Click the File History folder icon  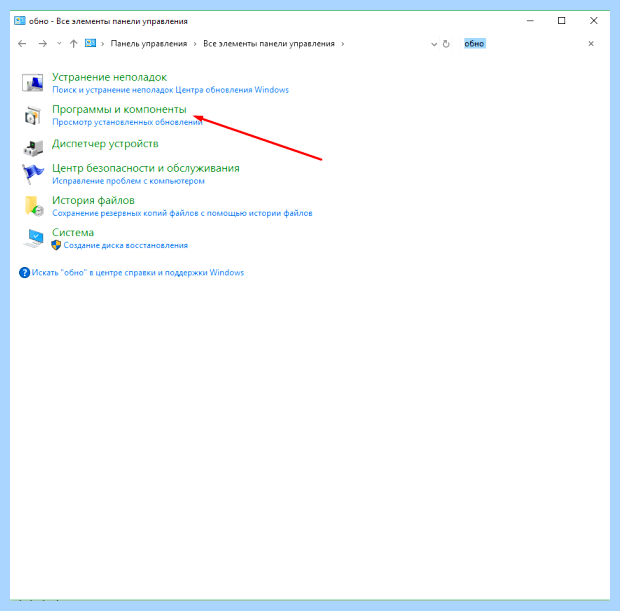[34, 206]
